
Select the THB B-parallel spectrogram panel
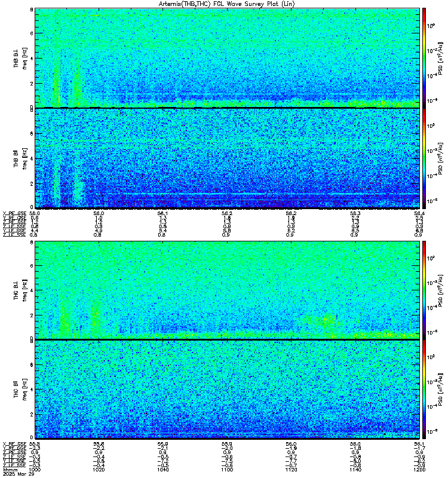pyautogui.click(x=227, y=158)
